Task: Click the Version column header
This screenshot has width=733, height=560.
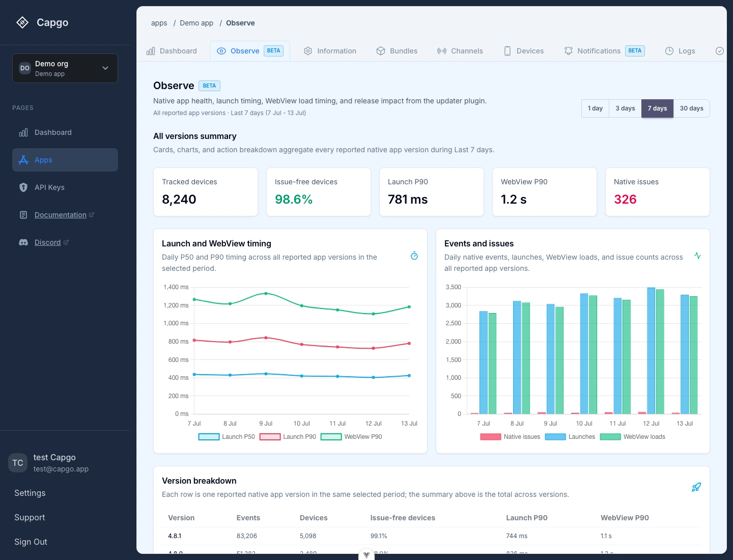Action: click(x=181, y=518)
